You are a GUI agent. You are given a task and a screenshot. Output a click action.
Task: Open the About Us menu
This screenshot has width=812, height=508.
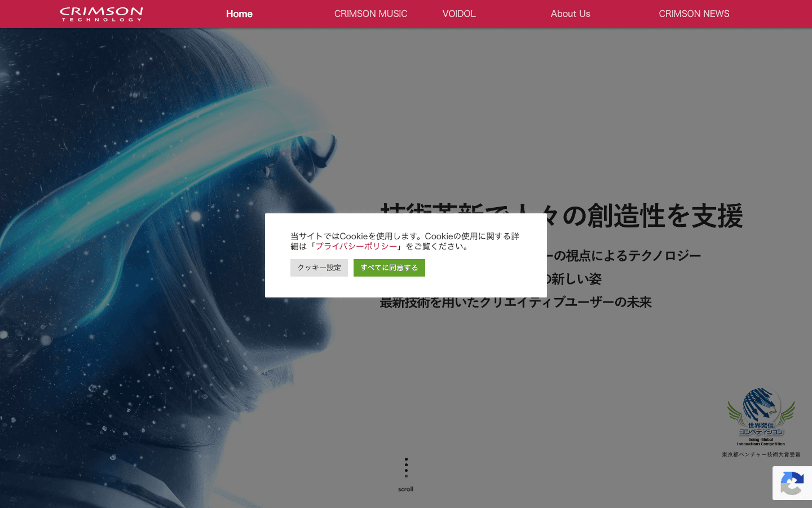coord(570,14)
